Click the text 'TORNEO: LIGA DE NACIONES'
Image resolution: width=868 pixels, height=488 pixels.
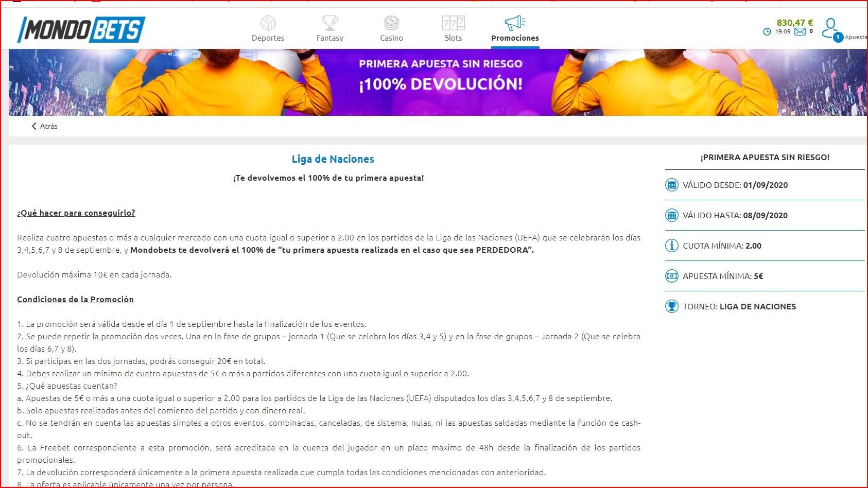(x=739, y=307)
